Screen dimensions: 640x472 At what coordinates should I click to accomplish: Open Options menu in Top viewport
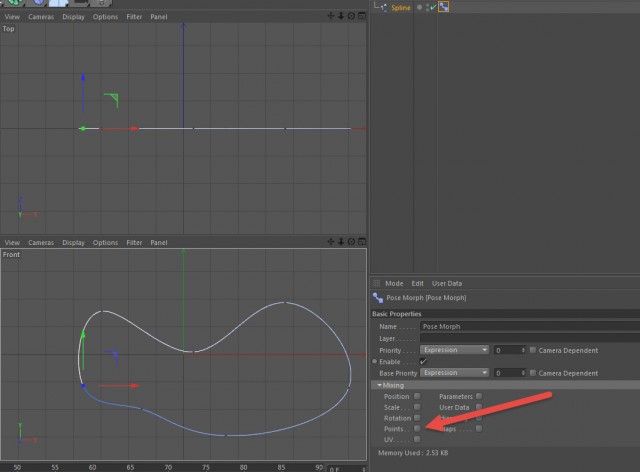click(x=105, y=17)
